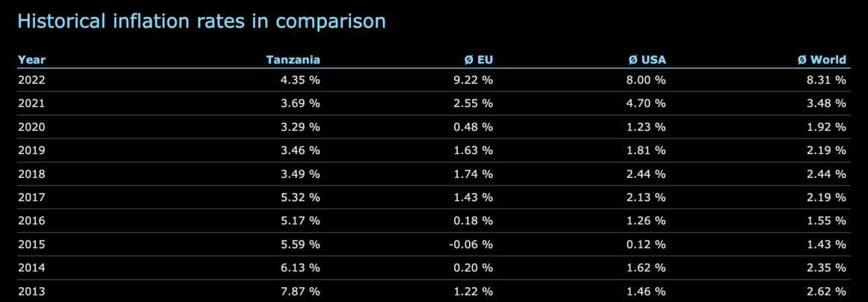Select the negative -0.06 % EU value
868x302 pixels.
point(468,244)
